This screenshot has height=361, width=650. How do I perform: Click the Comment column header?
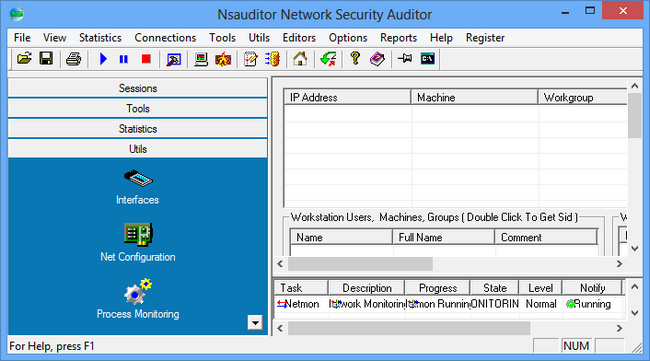click(x=546, y=237)
